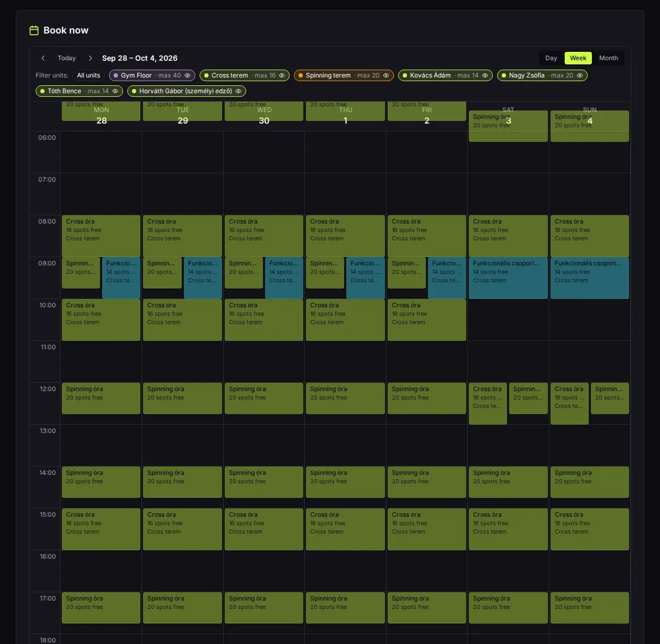Switch to Week view

point(578,58)
